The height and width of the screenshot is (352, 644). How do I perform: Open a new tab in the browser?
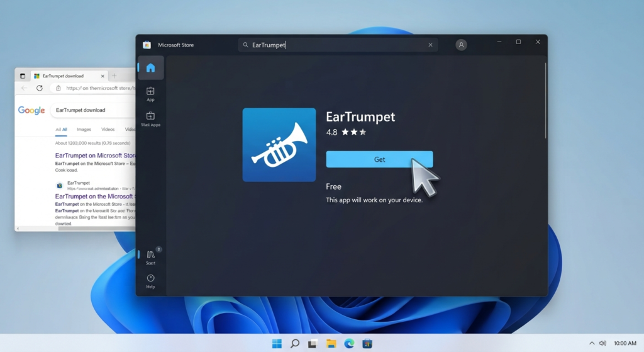pos(114,76)
